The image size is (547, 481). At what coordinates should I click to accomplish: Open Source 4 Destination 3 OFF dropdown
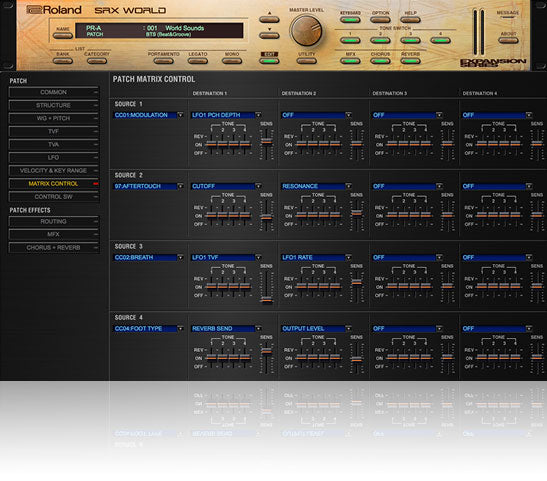click(x=407, y=329)
